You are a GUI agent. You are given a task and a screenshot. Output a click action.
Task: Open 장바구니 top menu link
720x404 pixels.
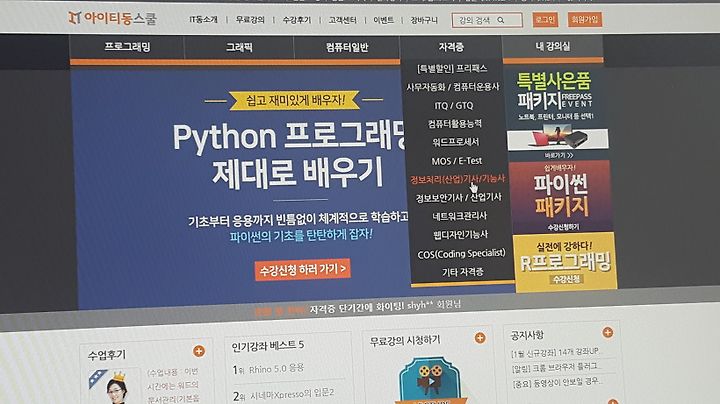pyautogui.click(x=424, y=20)
